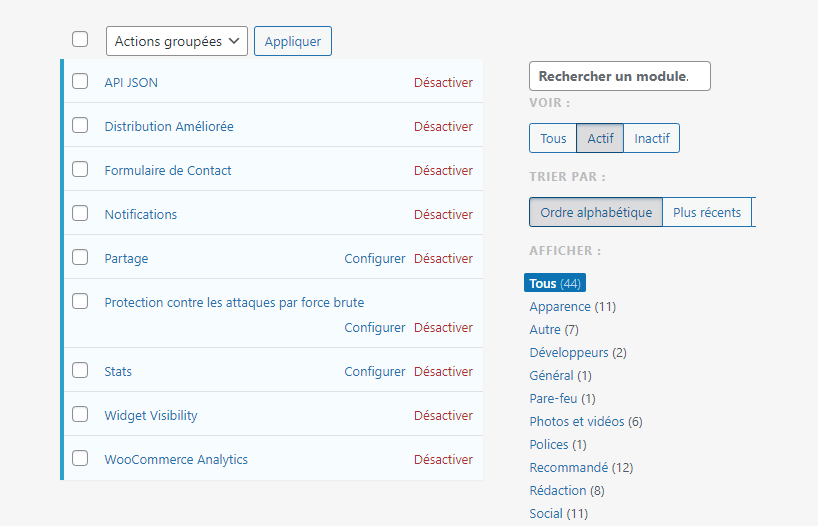
Task: Tick the WooCommerce Analytics checkbox
Action: tap(80, 458)
